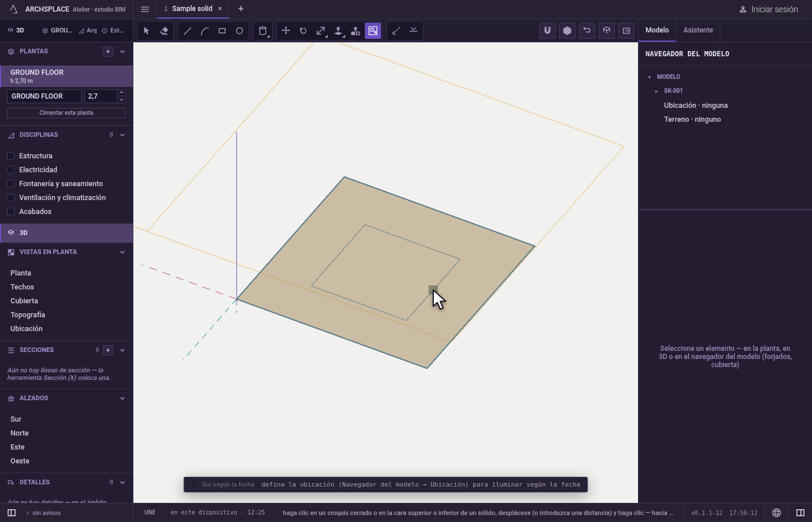Collapse the MODELO tree node

(x=650, y=77)
